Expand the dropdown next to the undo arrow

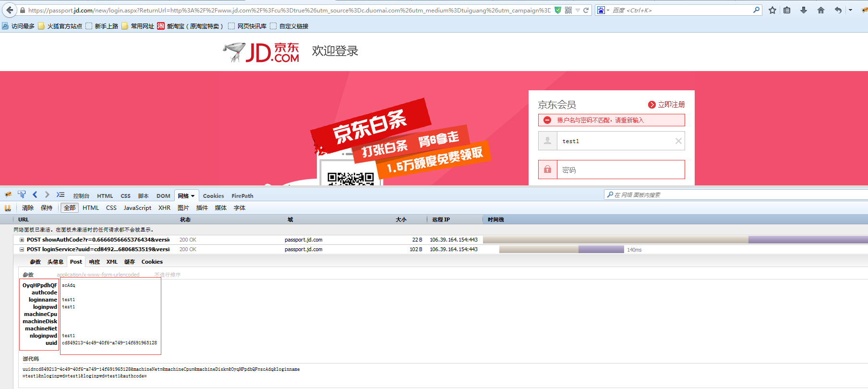(850, 10)
